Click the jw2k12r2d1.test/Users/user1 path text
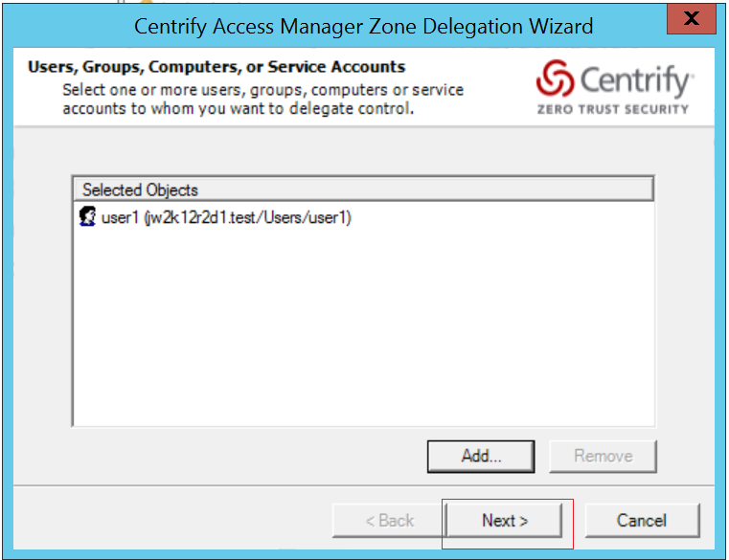The width and height of the screenshot is (729, 560). click(248, 218)
